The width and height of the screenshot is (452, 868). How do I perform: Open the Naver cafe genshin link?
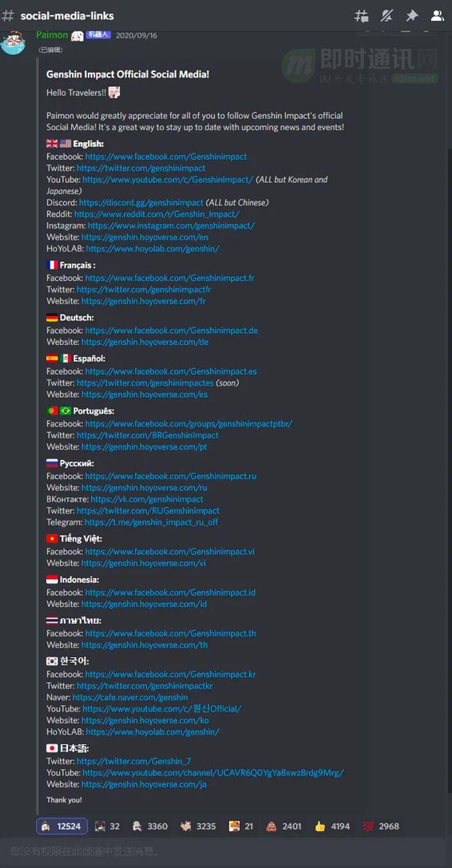click(x=130, y=697)
